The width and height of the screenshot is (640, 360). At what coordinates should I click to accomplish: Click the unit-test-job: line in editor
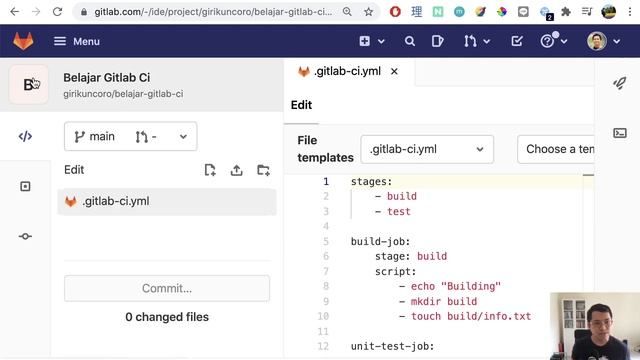393,347
